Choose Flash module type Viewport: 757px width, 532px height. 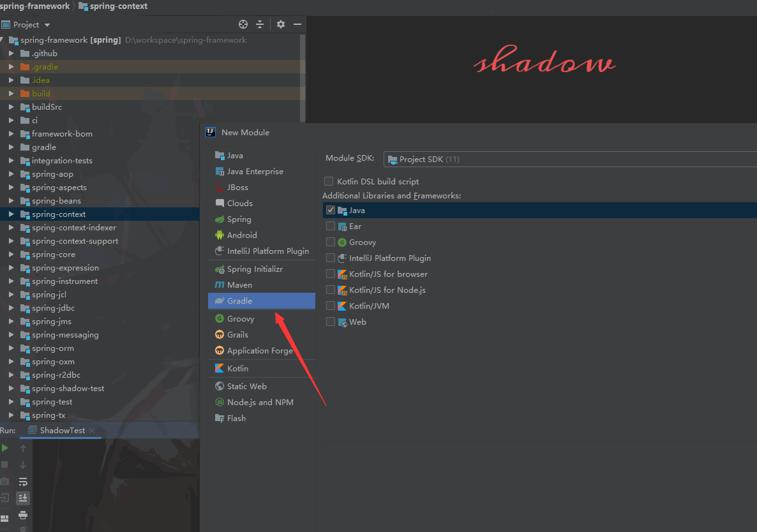[x=262, y=418]
